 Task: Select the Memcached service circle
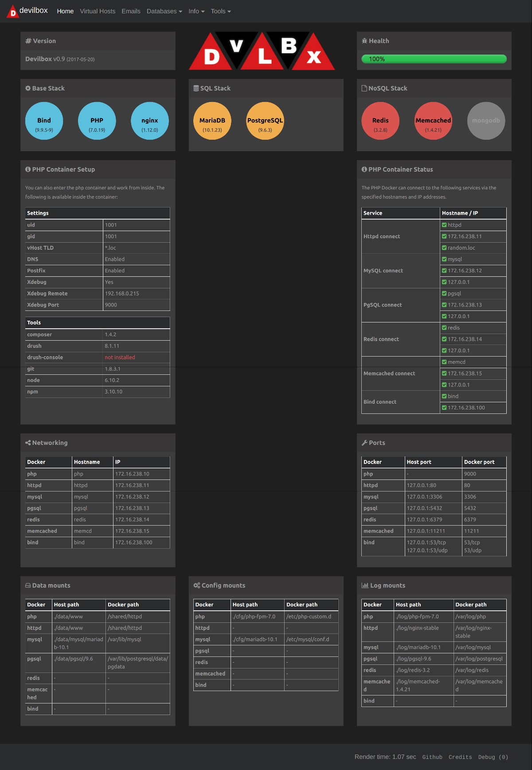coord(433,121)
